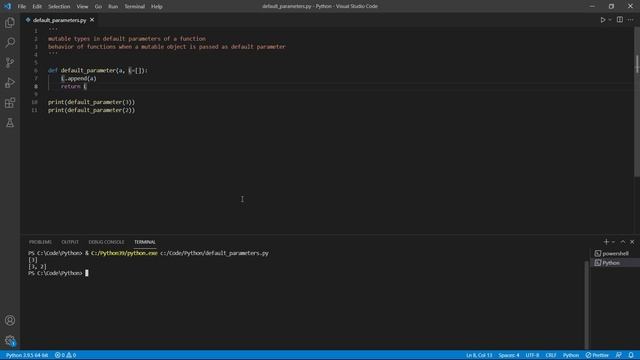Click terminal vertical scrollbar
Viewport: 640px width, 360px height.
point(587,304)
